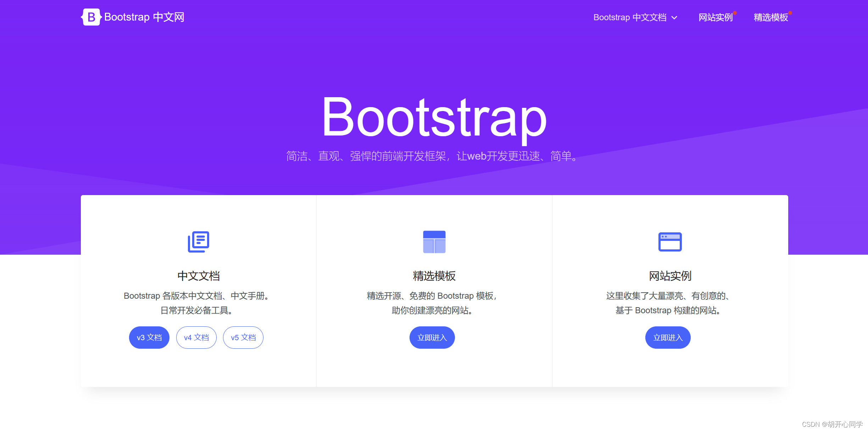Open the v3 文档 button
The height and width of the screenshot is (431, 868).
coord(149,337)
